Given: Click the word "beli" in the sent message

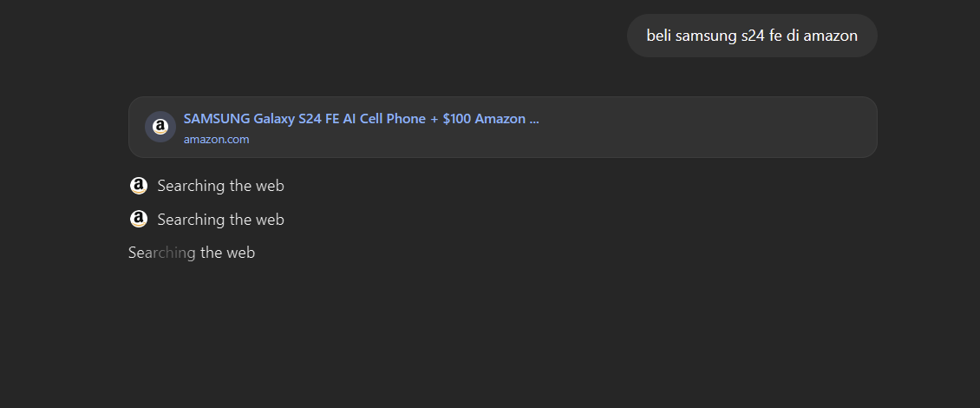Looking at the screenshot, I should pos(659,36).
